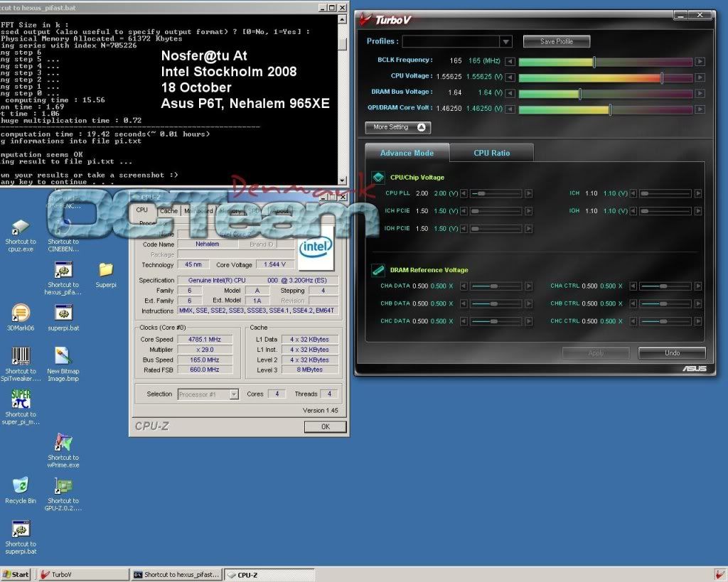
Task: Raise CPU Voltage using its right arrow
Action: click(x=700, y=77)
